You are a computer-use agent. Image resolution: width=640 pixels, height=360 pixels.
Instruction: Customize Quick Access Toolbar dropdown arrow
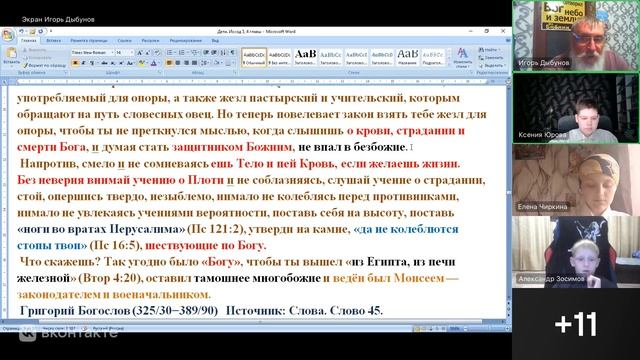pyautogui.click(x=51, y=31)
